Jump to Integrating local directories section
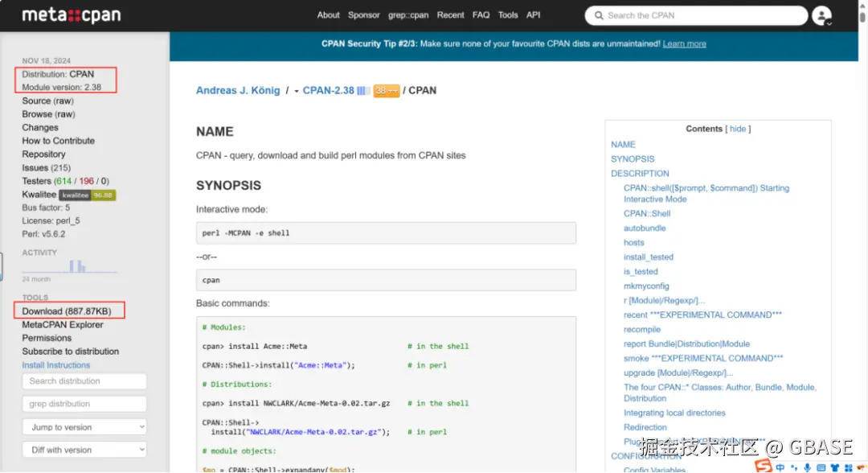868x473 pixels. [674, 413]
